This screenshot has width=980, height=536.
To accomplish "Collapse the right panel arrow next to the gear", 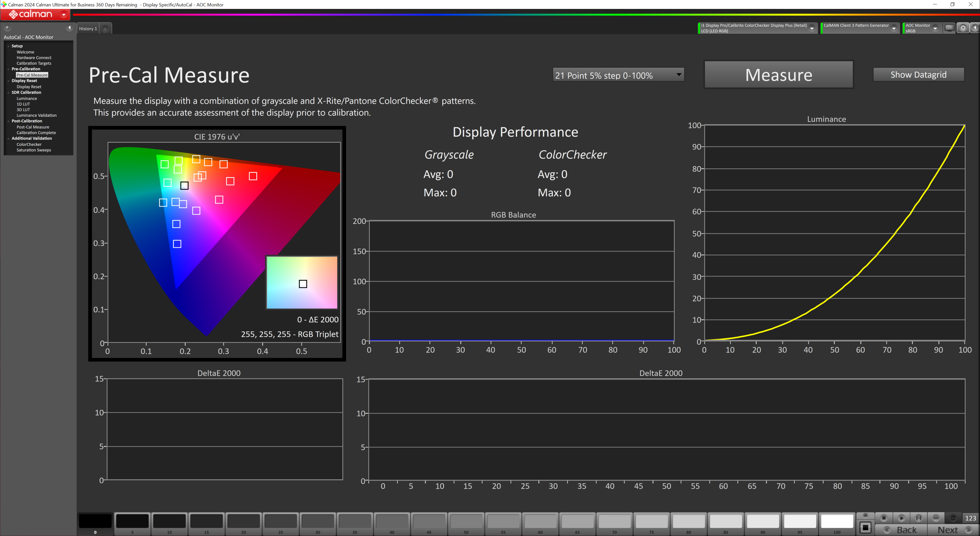I will point(975,28).
